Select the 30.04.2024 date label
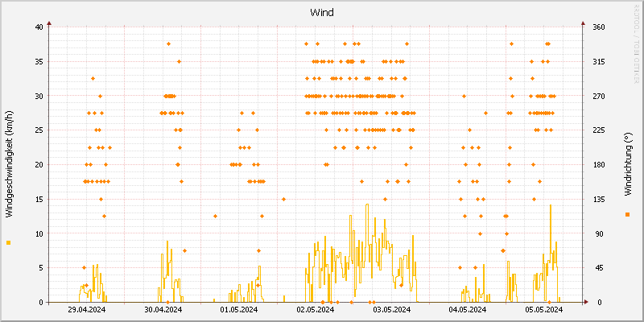Screen dimensions: 644x322 click(163, 309)
